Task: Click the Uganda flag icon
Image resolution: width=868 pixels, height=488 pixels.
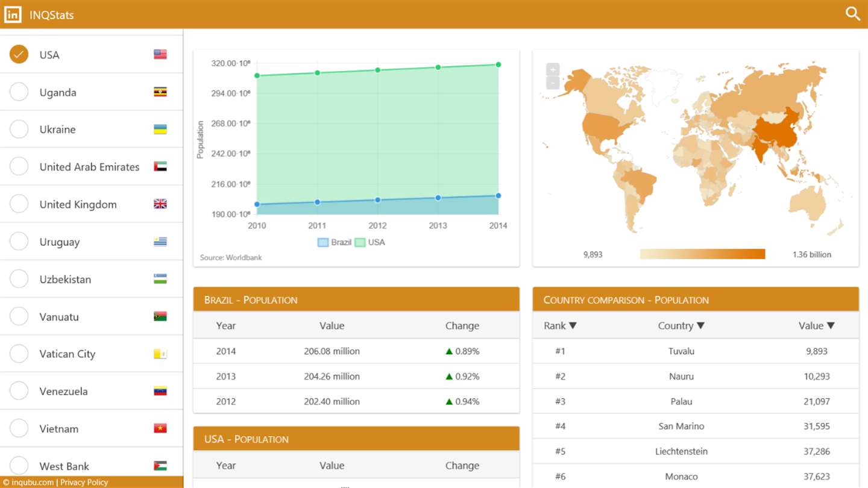Action: 160,92
